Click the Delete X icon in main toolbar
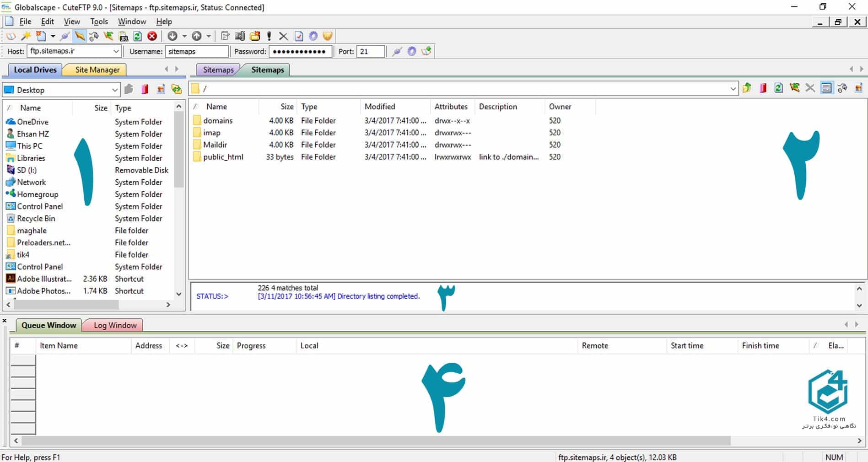 point(284,36)
